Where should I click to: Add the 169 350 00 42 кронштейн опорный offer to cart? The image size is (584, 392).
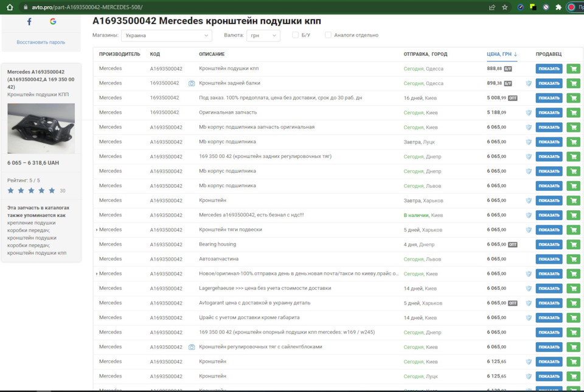[573, 332]
